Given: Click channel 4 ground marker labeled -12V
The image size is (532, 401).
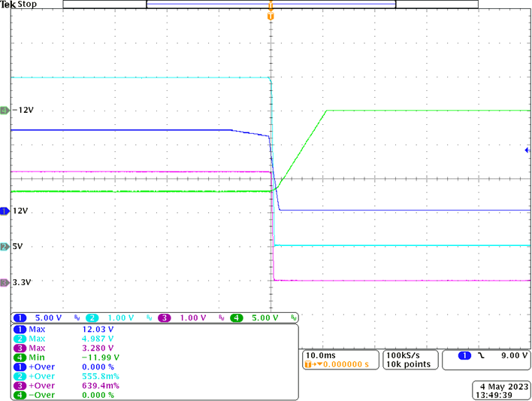Looking at the screenshot, I should [x=5, y=110].
